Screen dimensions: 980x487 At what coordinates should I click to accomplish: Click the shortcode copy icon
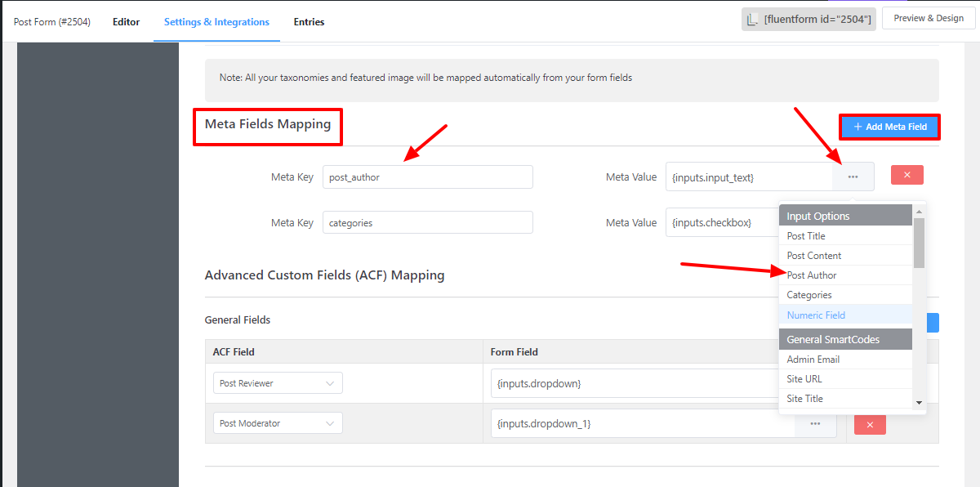[753, 20]
